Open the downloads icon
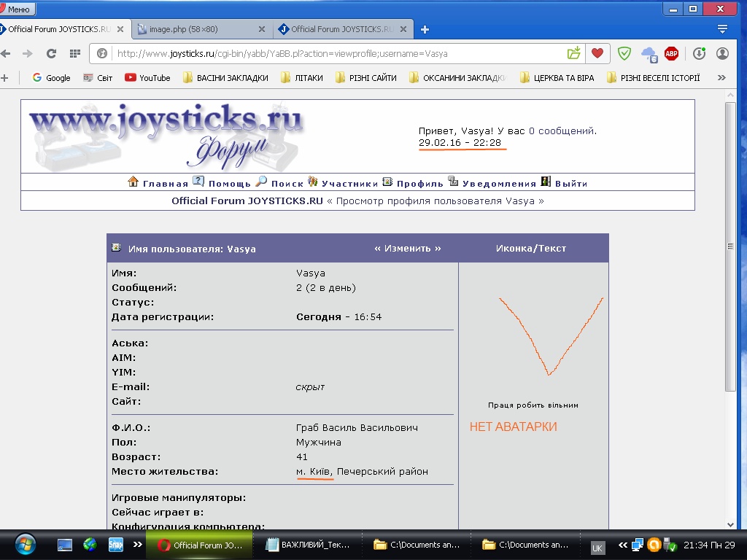The image size is (747, 560). tap(699, 53)
